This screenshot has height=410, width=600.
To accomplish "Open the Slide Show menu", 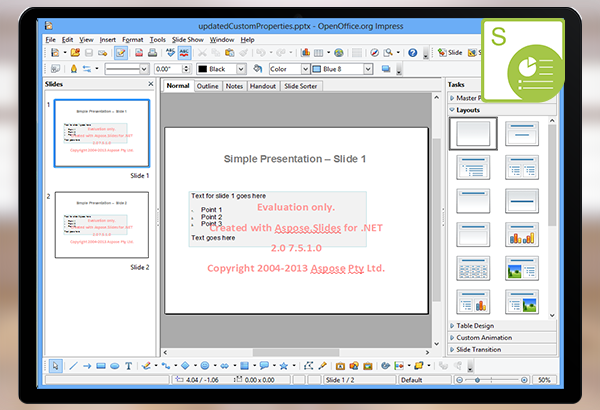I will click(x=188, y=39).
